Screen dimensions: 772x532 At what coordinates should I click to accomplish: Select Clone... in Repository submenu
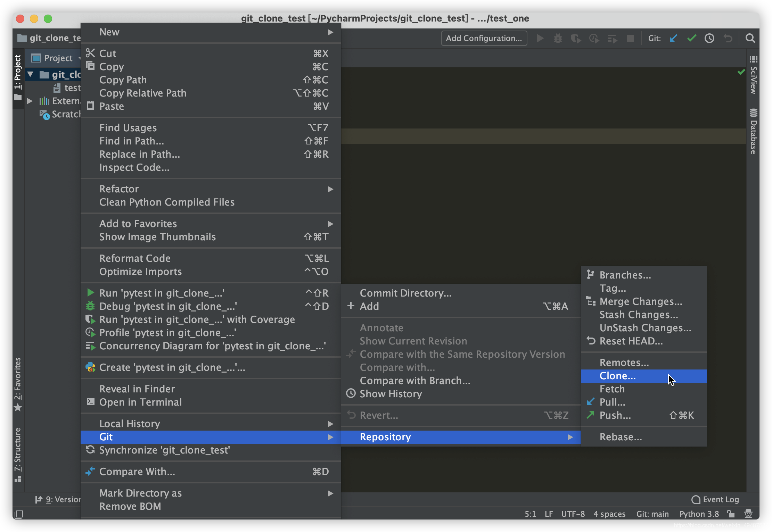[x=643, y=376]
